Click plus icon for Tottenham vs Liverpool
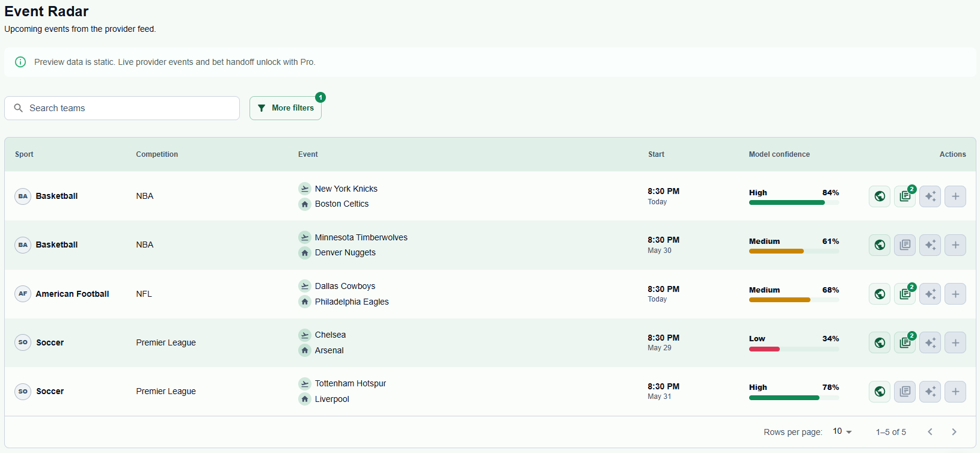Screen dimensions: 980x453 click(x=955, y=392)
